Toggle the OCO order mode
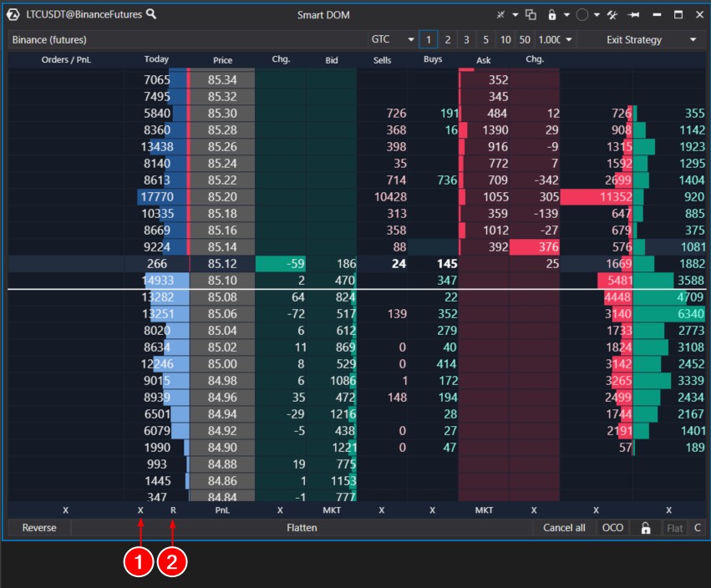The width and height of the screenshot is (711, 588). (x=612, y=528)
